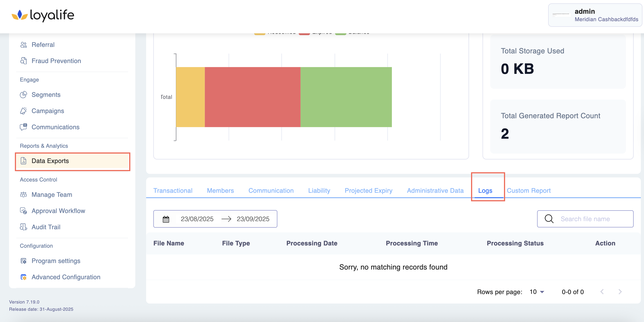Go to previous page arrow

coord(602,292)
